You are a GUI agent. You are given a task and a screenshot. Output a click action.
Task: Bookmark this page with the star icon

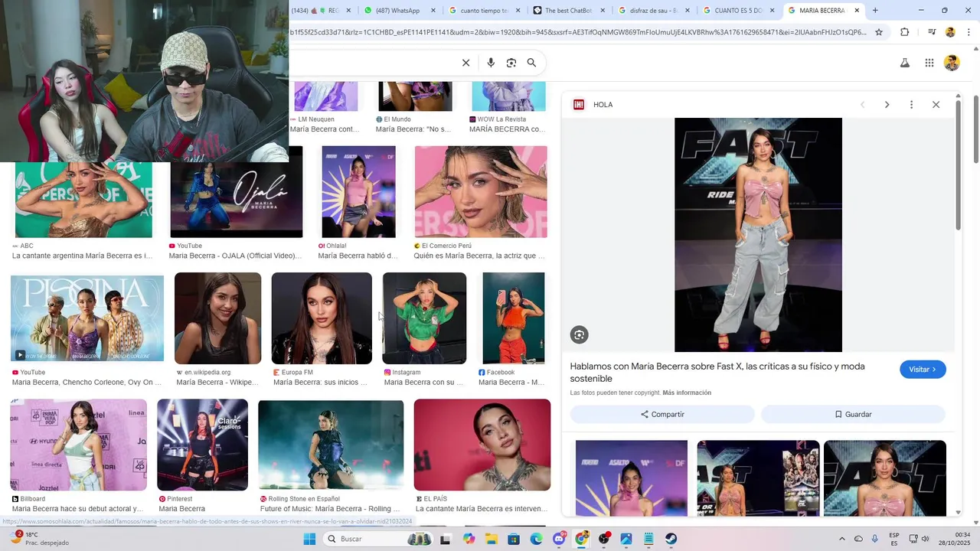tap(879, 32)
